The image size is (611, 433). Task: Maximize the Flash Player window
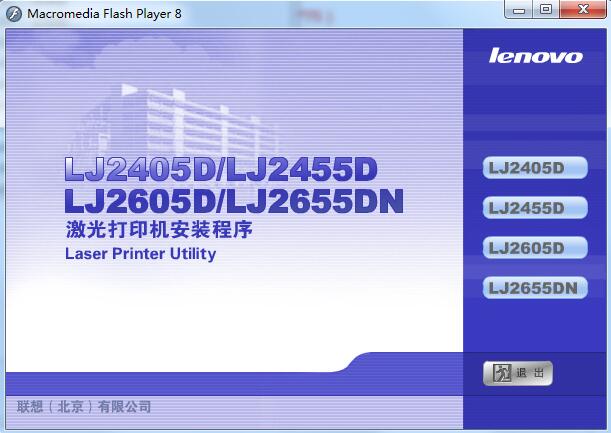coord(546,9)
